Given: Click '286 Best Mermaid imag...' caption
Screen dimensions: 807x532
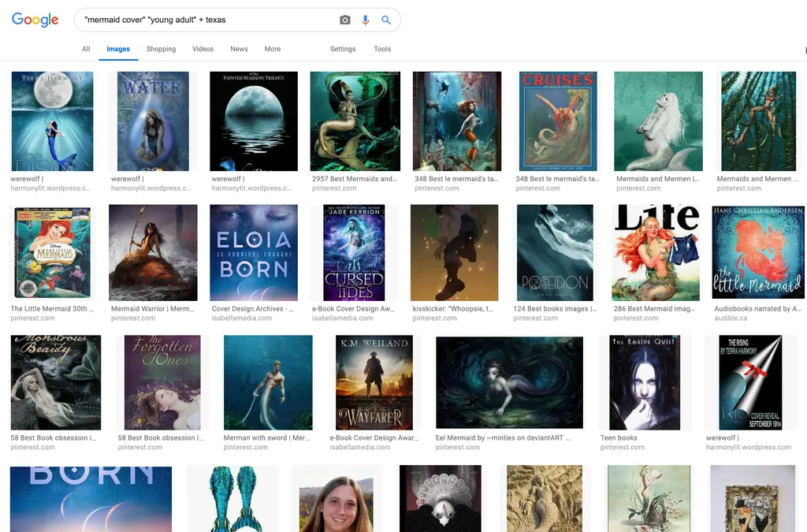Looking at the screenshot, I should [654, 309].
